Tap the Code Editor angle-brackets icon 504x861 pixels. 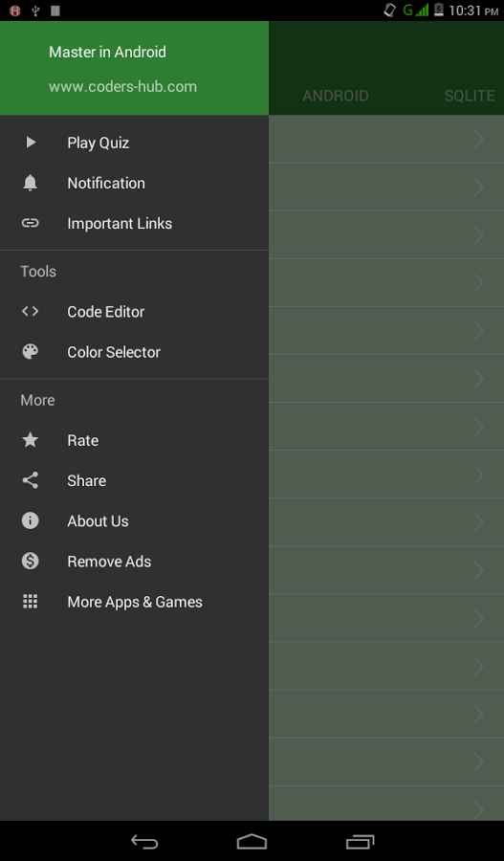pyautogui.click(x=31, y=311)
